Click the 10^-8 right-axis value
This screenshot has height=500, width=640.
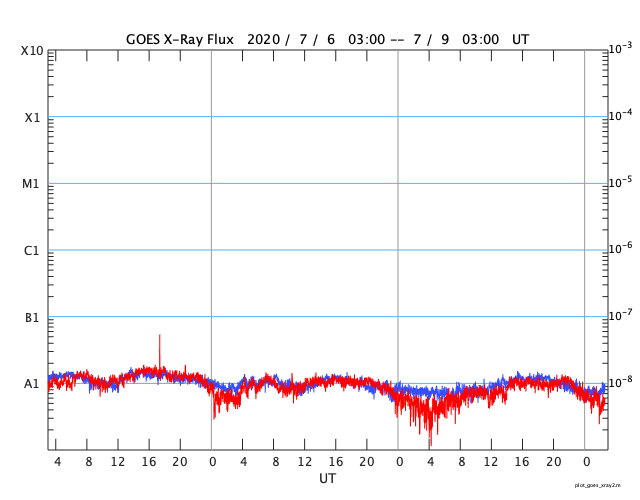click(621, 382)
